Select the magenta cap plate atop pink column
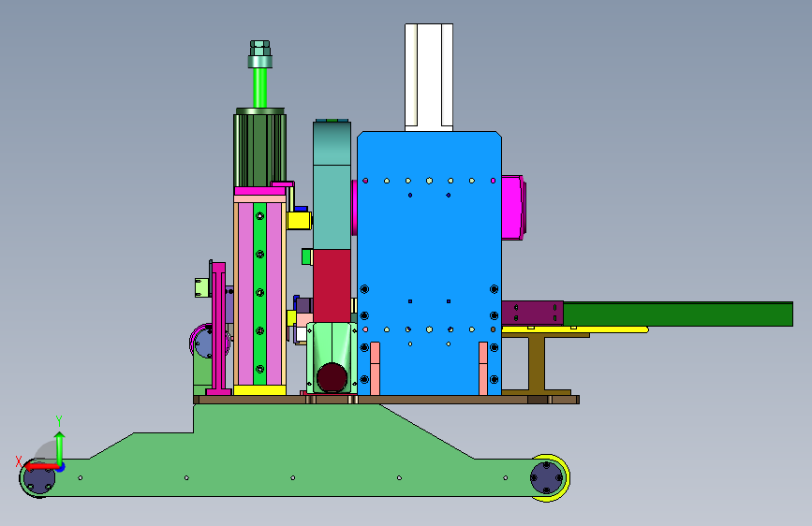 tap(259, 191)
